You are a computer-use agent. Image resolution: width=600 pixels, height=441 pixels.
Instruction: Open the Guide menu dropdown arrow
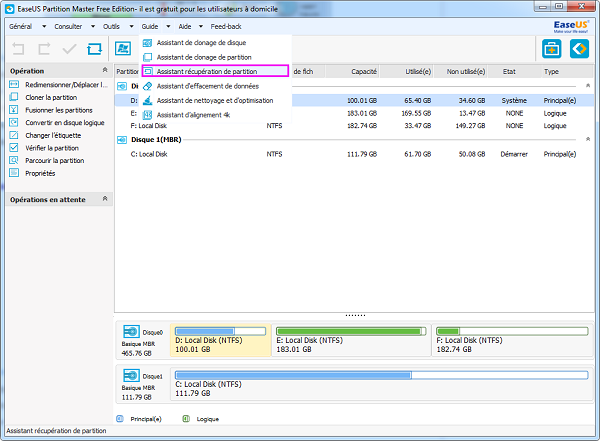coord(168,26)
